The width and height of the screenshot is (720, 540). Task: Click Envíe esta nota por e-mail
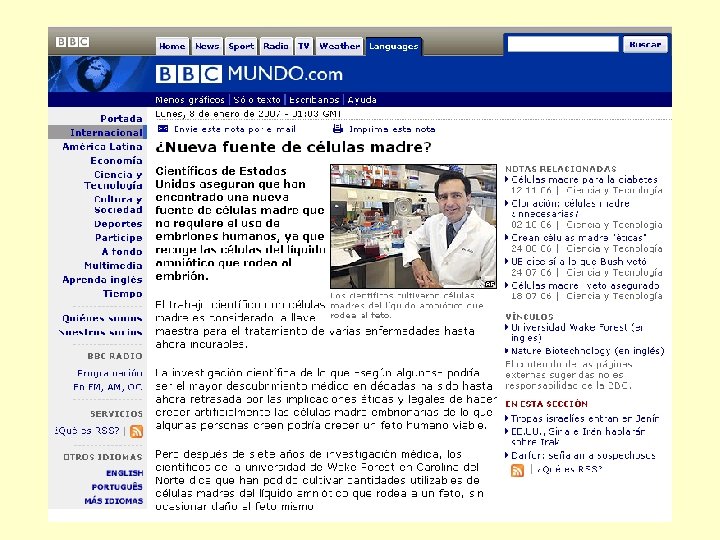(x=235, y=129)
